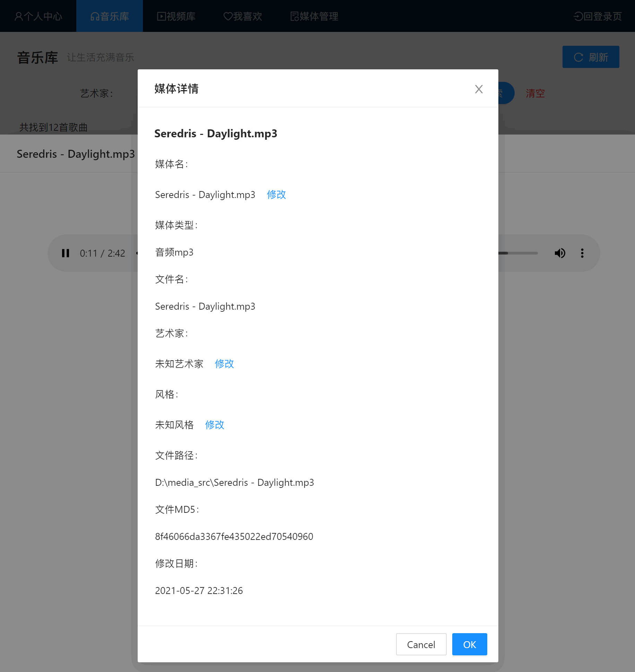This screenshot has width=635, height=672.
Task: Click 修改 next to media name
Action: 276,195
